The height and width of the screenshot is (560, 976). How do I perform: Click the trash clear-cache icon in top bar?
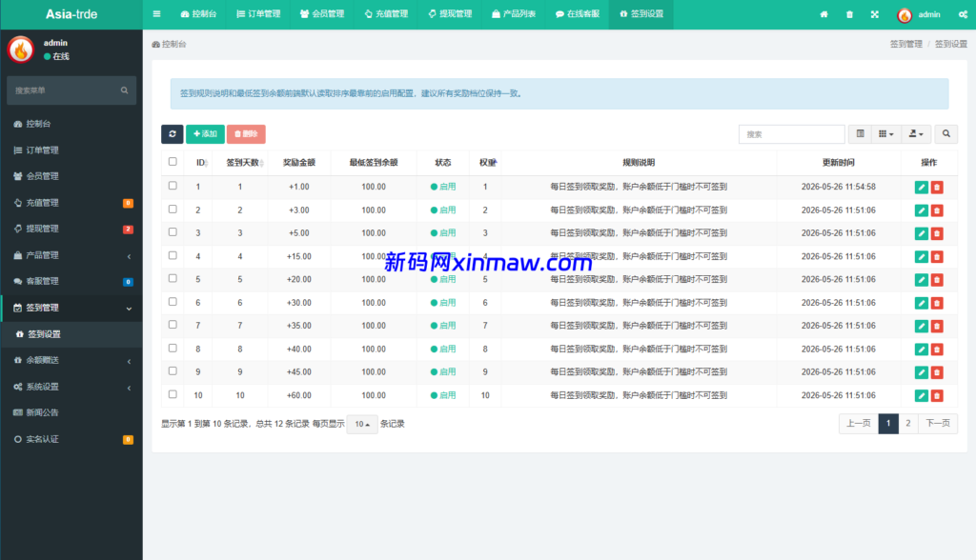pyautogui.click(x=849, y=14)
